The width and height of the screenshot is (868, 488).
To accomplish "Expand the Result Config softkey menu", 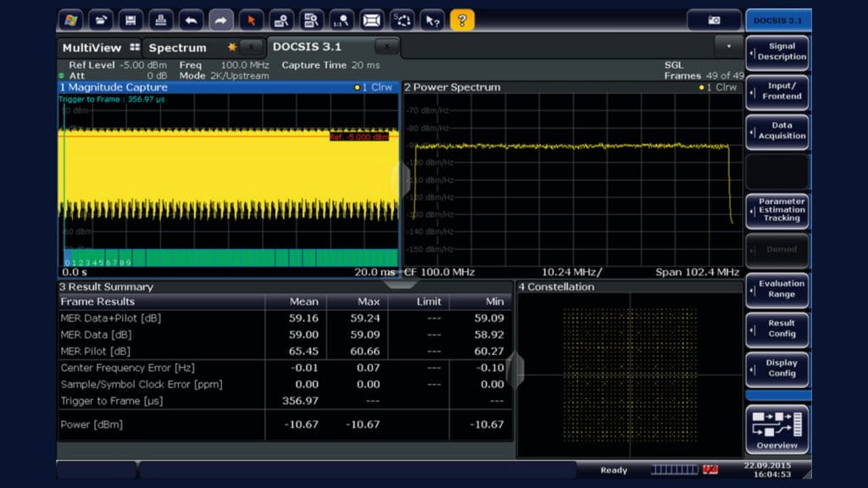I will tap(776, 329).
